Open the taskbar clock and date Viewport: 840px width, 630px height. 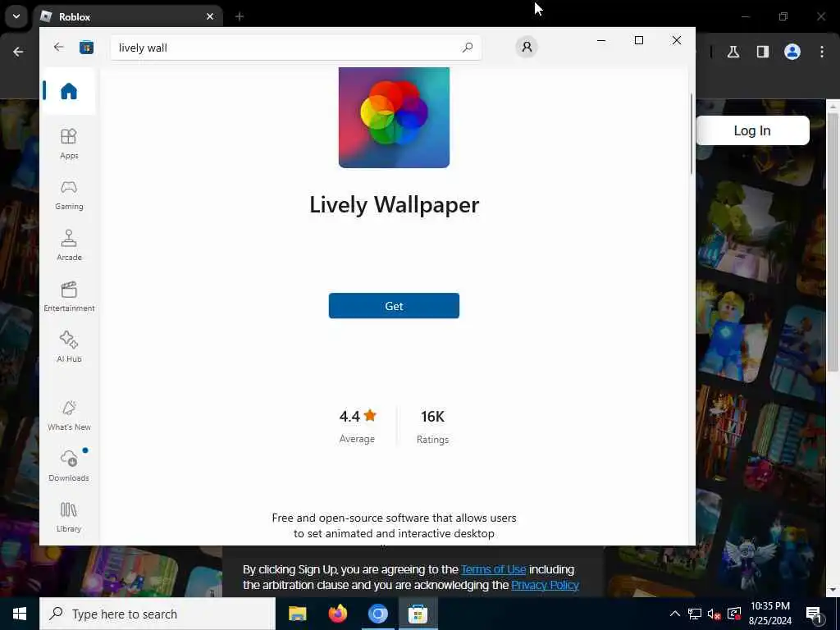769,614
